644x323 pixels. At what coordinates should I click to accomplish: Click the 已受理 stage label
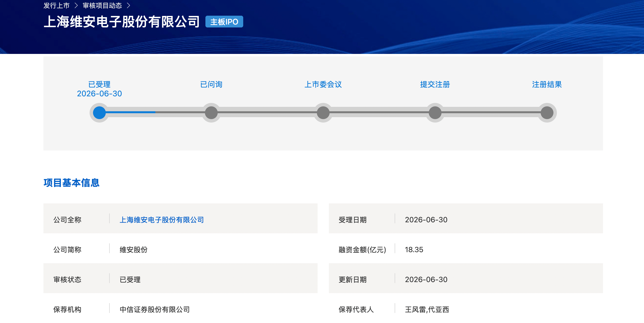coord(99,84)
